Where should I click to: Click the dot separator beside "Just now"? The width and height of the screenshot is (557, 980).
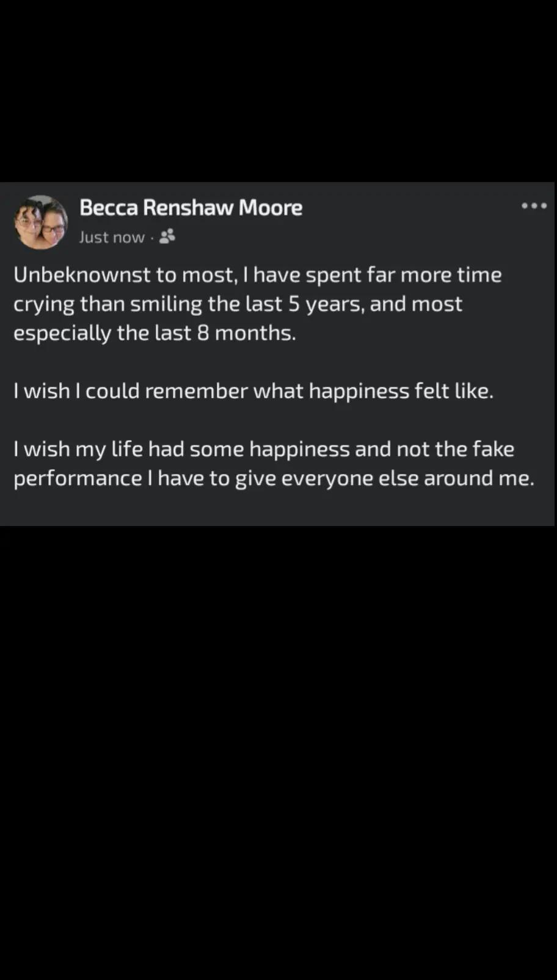(151, 237)
